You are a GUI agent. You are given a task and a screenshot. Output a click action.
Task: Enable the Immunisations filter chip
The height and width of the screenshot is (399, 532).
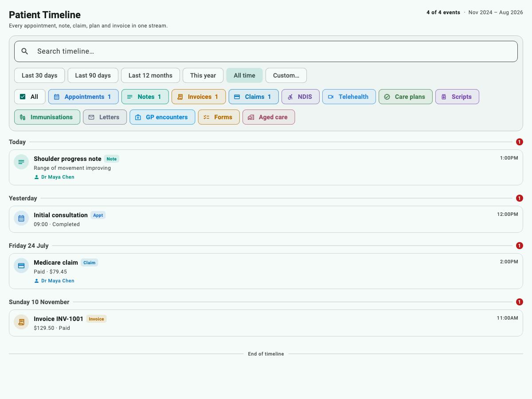tap(47, 117)
